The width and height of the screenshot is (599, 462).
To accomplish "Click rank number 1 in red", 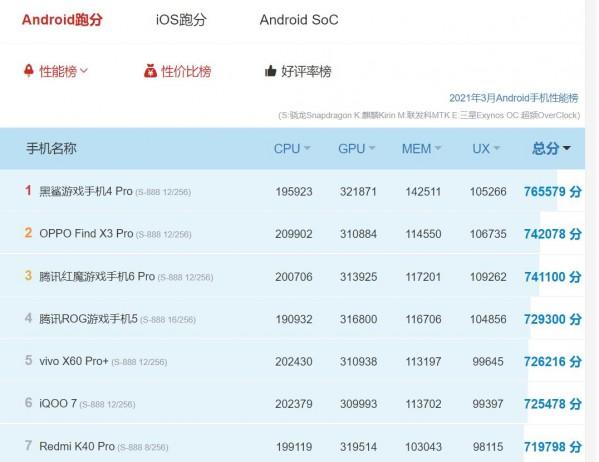I will [x=28, y=190].
